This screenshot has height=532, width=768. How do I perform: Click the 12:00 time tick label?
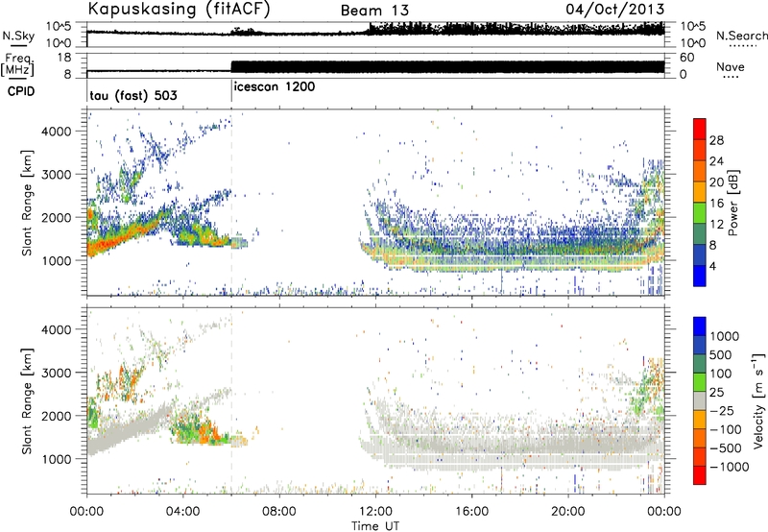375,512
